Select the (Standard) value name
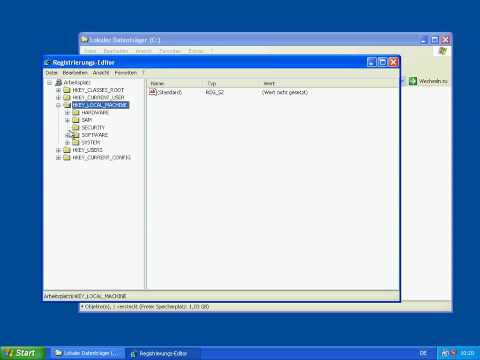The image size is (480, 360). [170, 92]
